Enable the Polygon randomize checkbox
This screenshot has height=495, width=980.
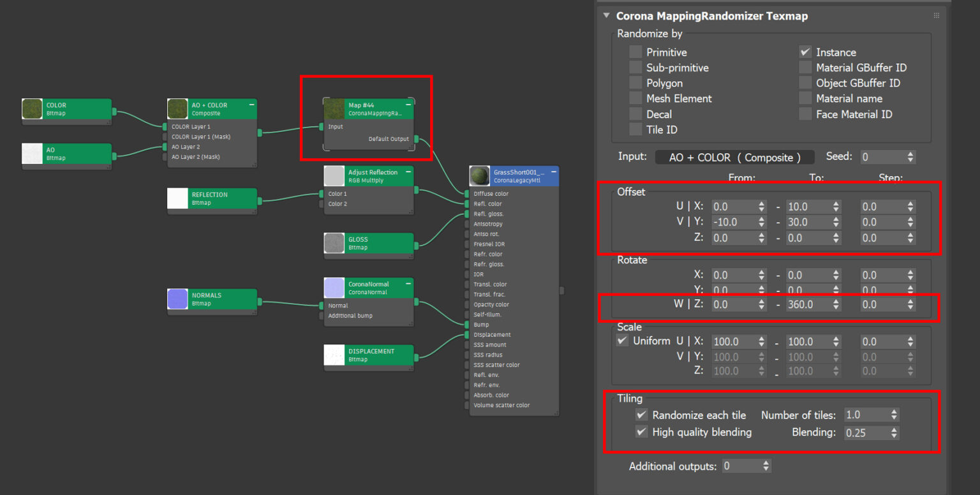pos(635,83)
